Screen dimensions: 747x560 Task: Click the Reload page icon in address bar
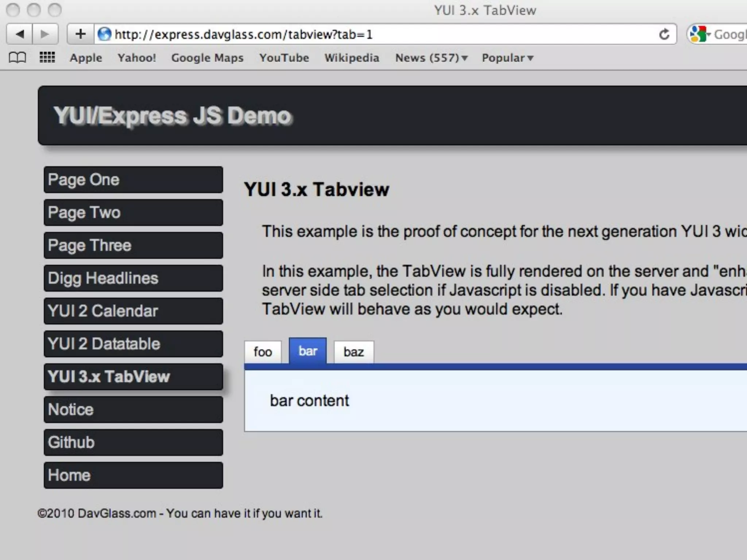[664, 34]
